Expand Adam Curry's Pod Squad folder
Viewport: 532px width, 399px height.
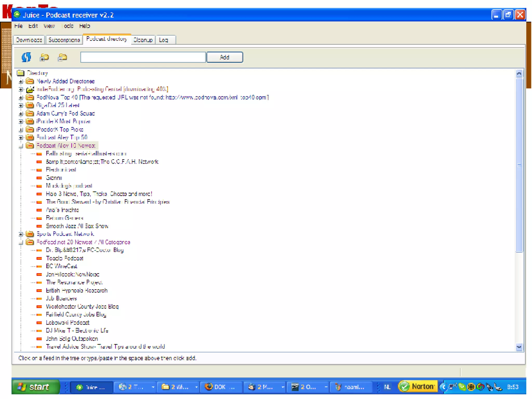pos(21,114)
